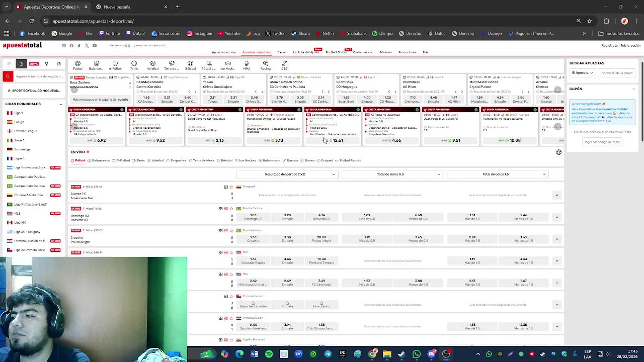This screenshot has height=362, width=644.
Task: Click the Ingrese ID de la apuesta field
Action: click(x=617, y=73)
